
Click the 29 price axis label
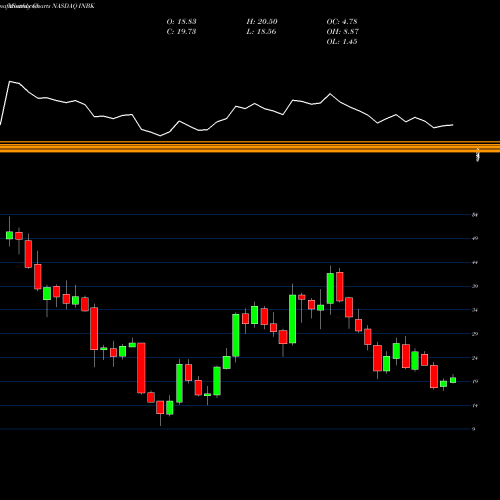tap(475, 334)
